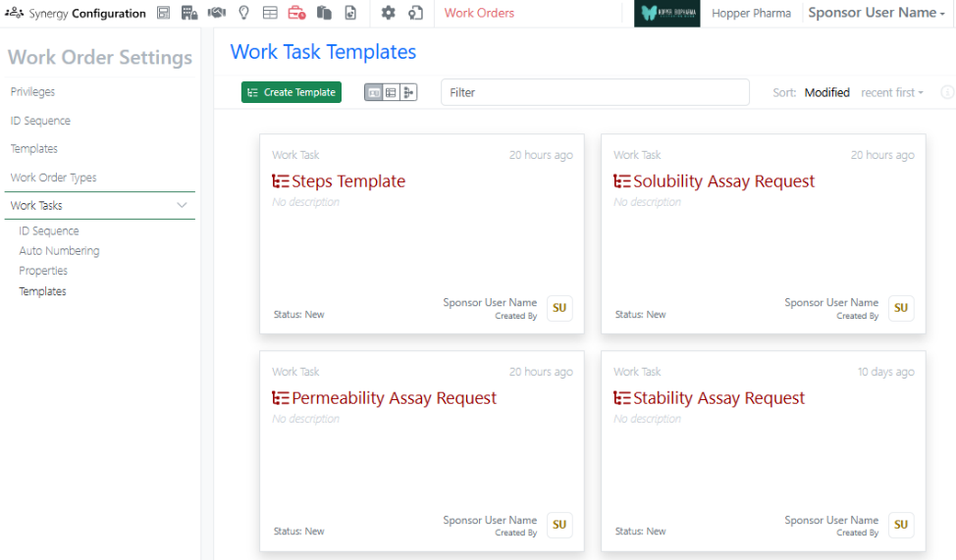Open Privileges in Work Order Settings
This screenshot has height=560, width=956.
click(x=33, y=91)
